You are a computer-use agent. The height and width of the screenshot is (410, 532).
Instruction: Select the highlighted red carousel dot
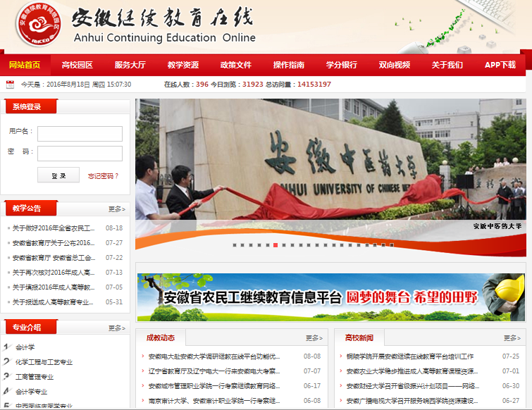coord(276,245)
